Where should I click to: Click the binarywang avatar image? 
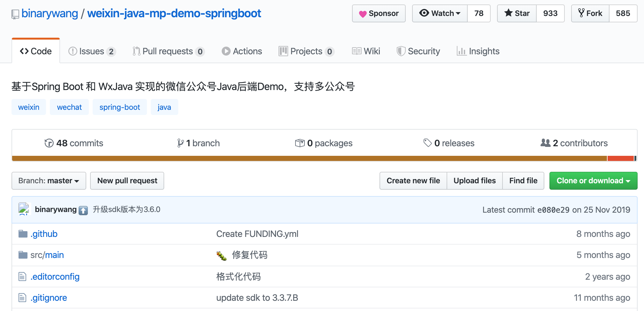click(24, 209)
